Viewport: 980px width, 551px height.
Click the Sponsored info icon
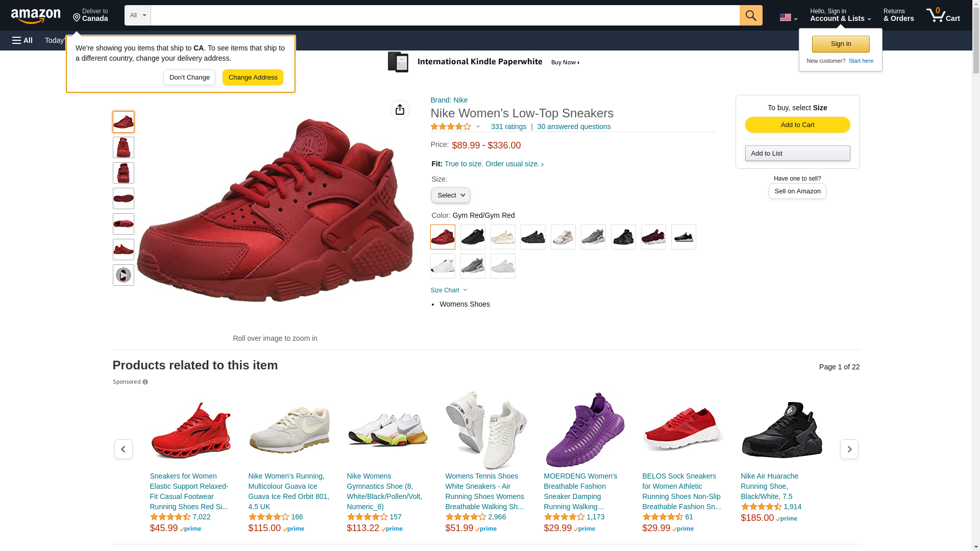(x=145, y=382)
